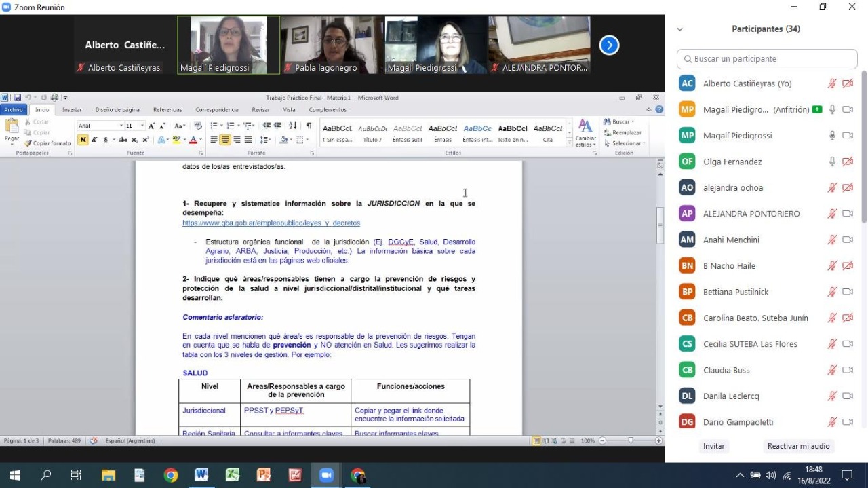Image resolution: width=868 pixels, height=488 pixels.
Task: Click the blue next-videos arrow button
Action: [x=609, y=45]
